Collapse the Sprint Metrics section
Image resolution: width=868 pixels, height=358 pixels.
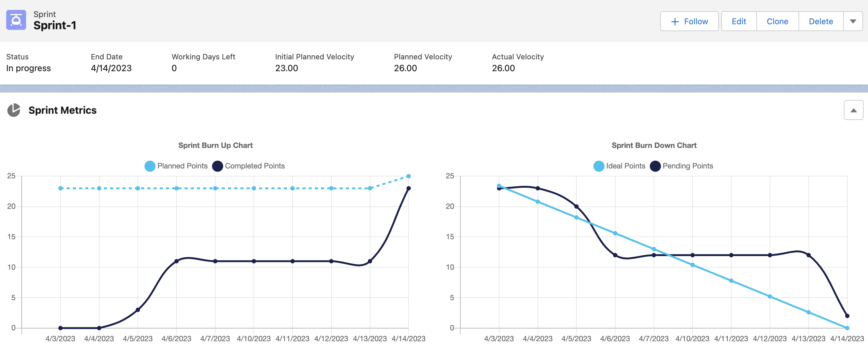pos(853,110)
